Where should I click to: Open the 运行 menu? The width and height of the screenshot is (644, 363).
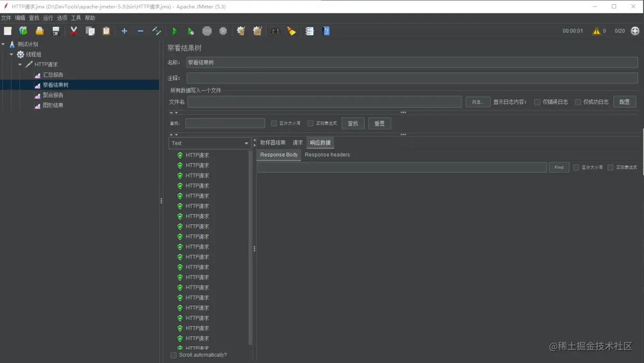coord(48,18)
